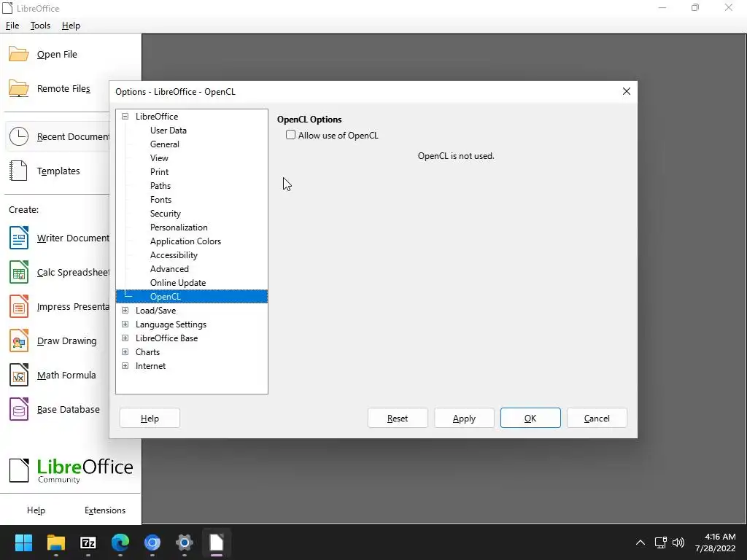747x560 pixels.
Task: Open File Explorer from the taskbar
Action: click(55, 542)
